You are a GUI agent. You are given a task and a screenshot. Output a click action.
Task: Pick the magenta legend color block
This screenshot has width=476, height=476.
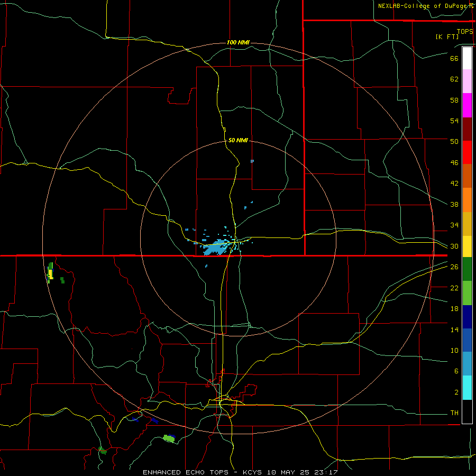[x=467, y=105]
